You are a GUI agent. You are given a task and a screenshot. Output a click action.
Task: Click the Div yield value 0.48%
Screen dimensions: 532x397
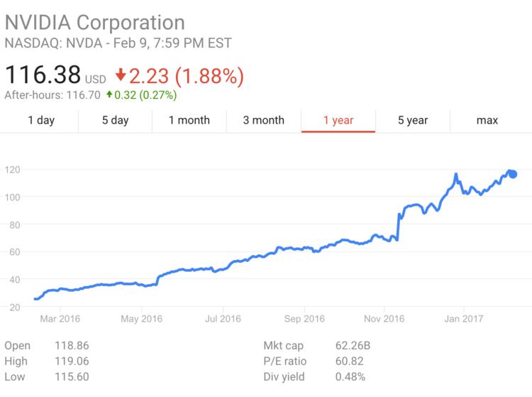[351, 376]
